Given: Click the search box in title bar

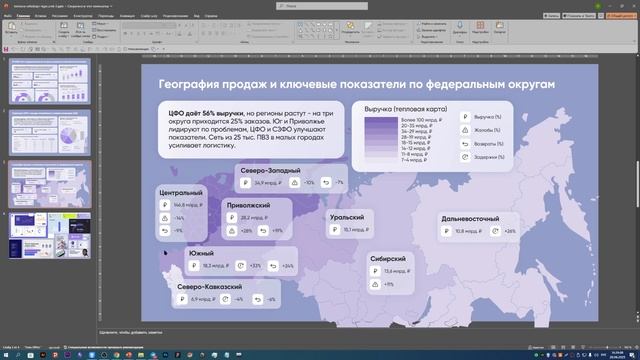Looking at the screenshot, I should coord(322,6).
